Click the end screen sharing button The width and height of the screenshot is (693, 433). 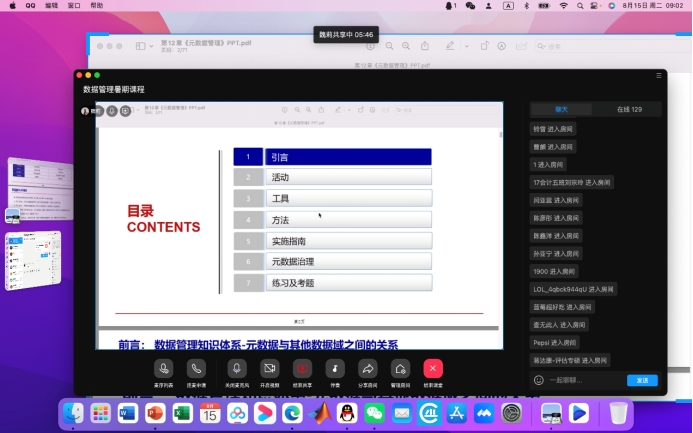pyautogui.click(x=301, y=369)
